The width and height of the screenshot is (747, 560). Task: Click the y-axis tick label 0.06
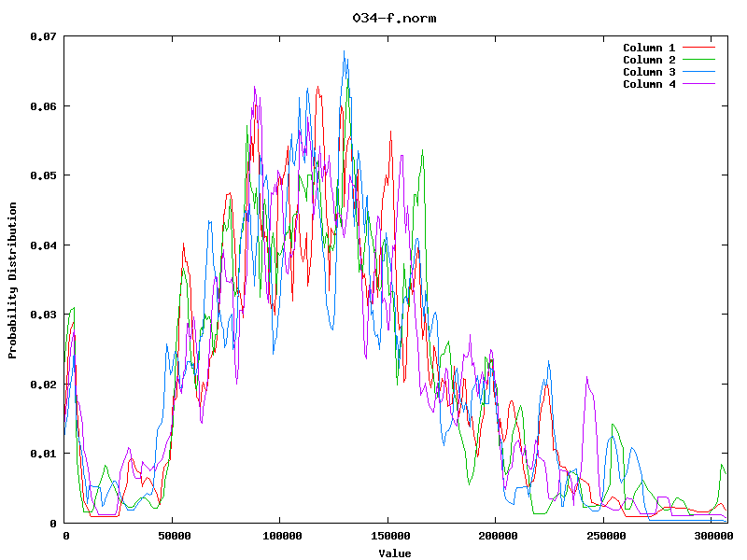click(43, 106)
